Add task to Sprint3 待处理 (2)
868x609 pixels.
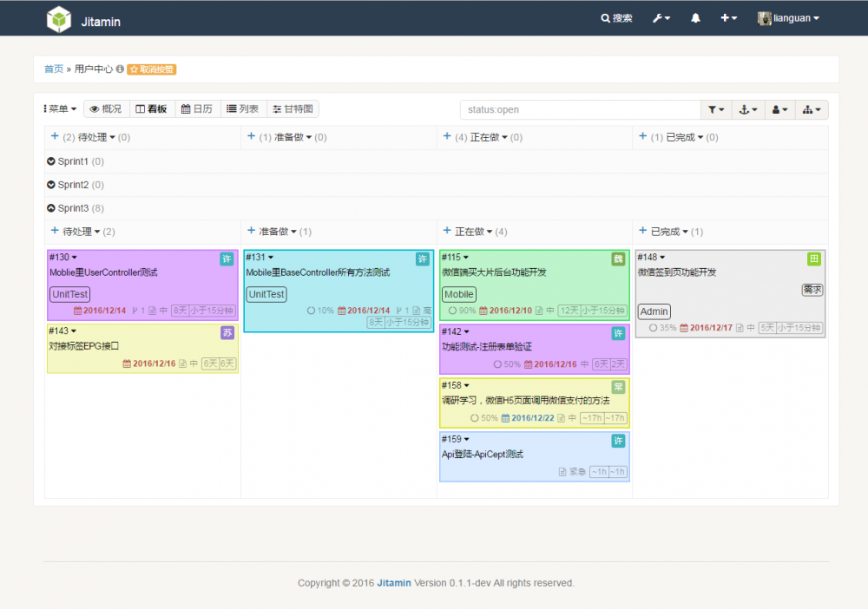pyautogui.click(x=55, y=230)
